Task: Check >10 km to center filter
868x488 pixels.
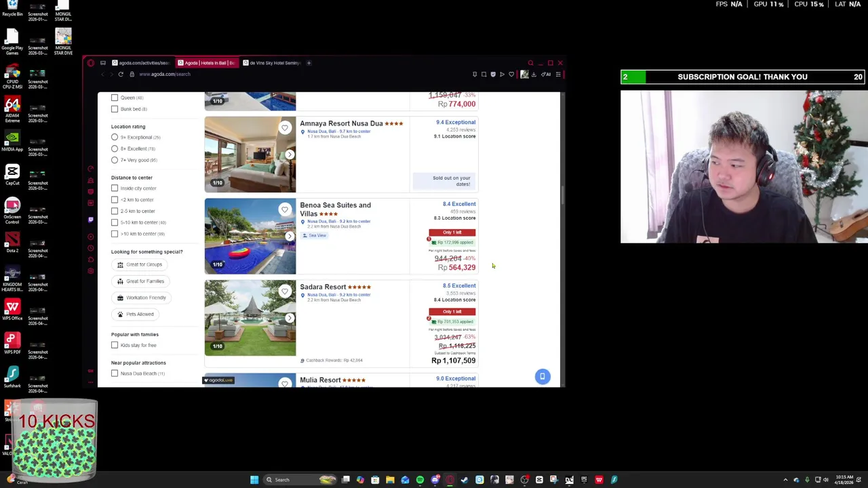Action: coord(115,234)
